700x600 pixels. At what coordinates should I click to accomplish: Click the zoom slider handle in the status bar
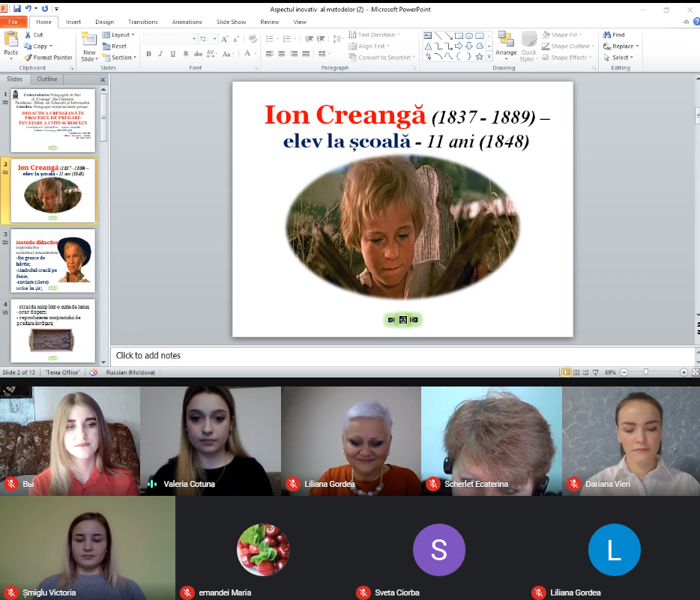(x=645, y=372)
